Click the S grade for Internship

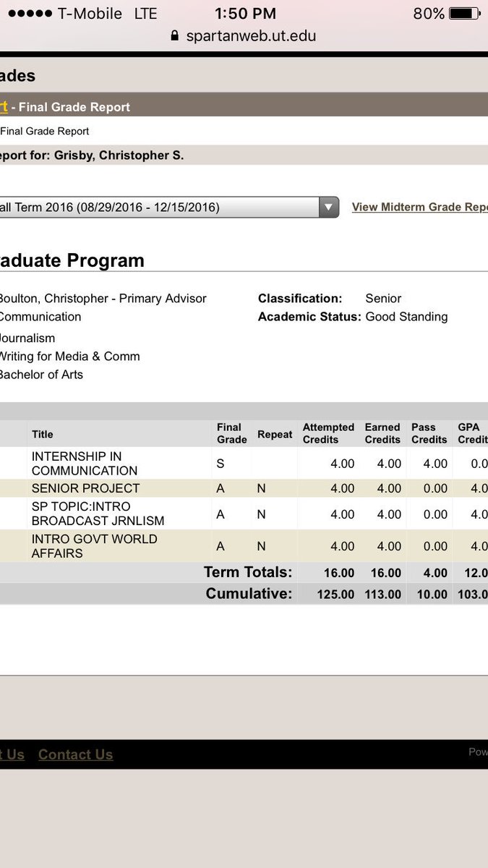(221, 464)
